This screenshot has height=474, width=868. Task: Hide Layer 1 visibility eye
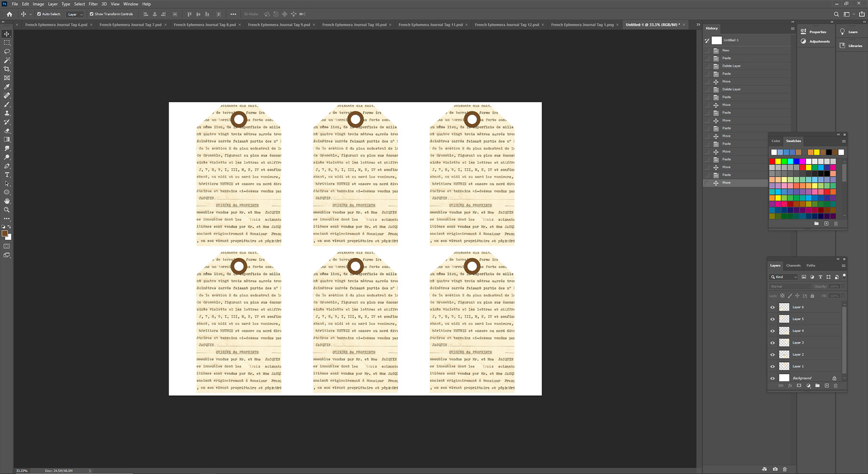(773, 366)
